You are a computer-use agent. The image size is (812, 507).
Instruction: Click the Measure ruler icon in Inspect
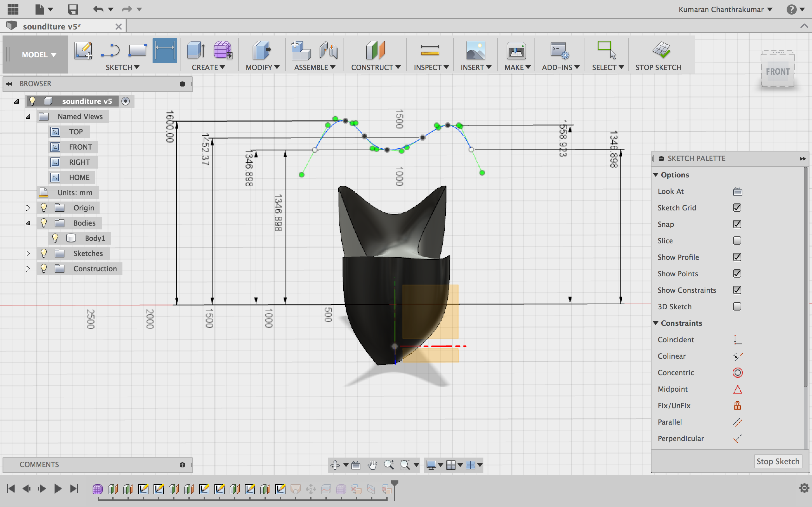point(430,50)
